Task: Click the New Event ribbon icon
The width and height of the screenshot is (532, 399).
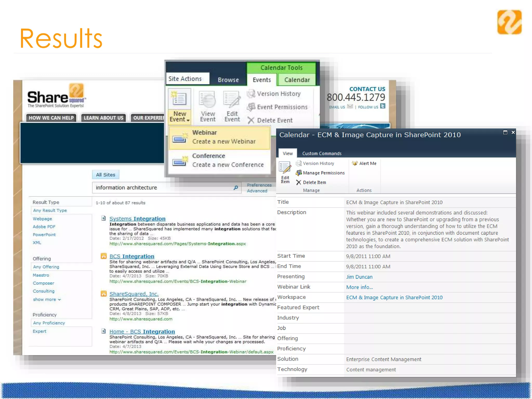Action: click(x=179, y=99)
